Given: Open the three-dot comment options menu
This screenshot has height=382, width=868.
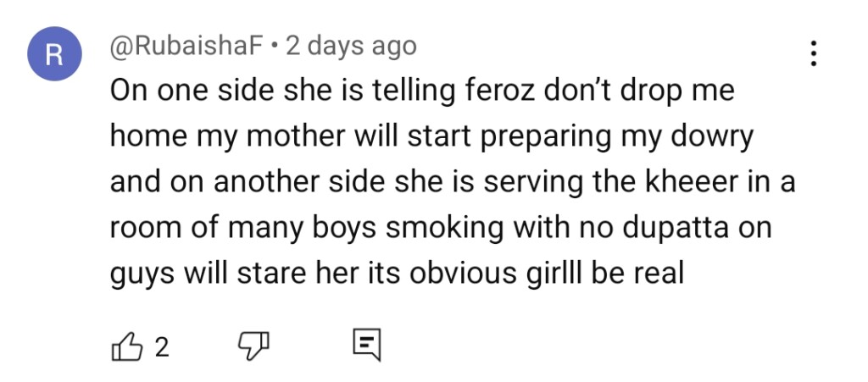Looking at the screenshot, I should click(x=813, y=54).
